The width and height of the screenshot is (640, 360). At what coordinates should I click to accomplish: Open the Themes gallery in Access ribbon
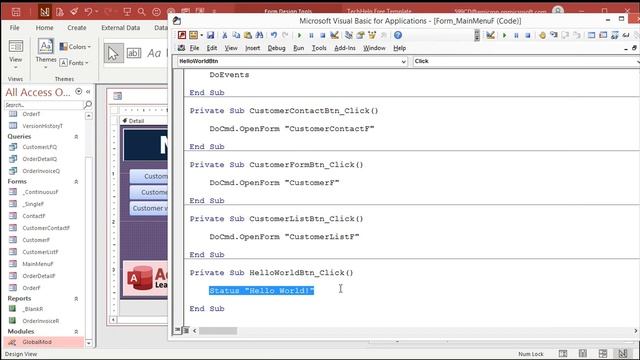point(45,54)
